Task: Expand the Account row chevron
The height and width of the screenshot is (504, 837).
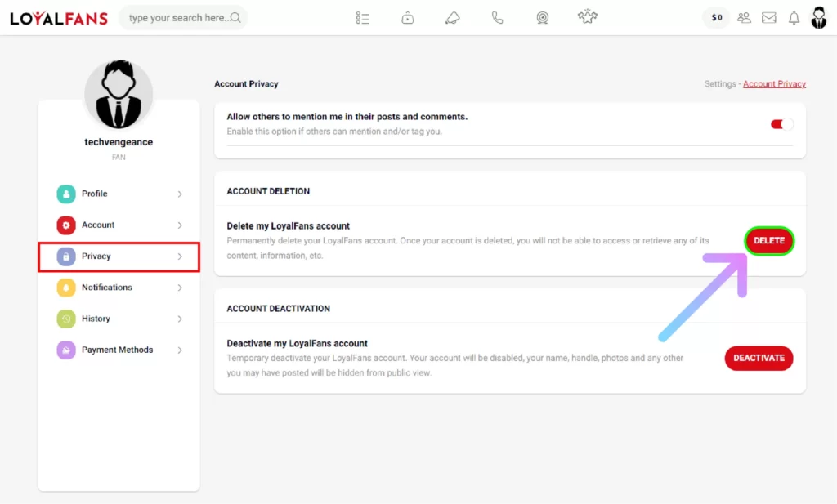Action: [180, 225]
